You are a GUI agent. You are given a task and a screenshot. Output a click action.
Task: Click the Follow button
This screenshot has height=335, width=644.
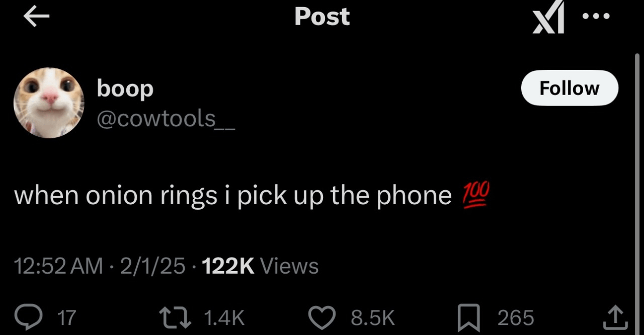click(570, 88)
